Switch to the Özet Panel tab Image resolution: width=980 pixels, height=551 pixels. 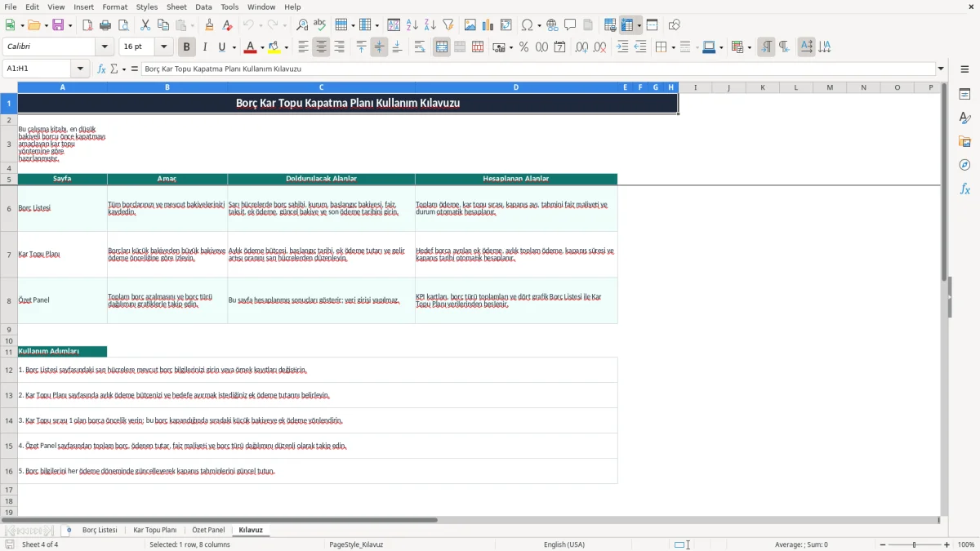tap(208, 530)
